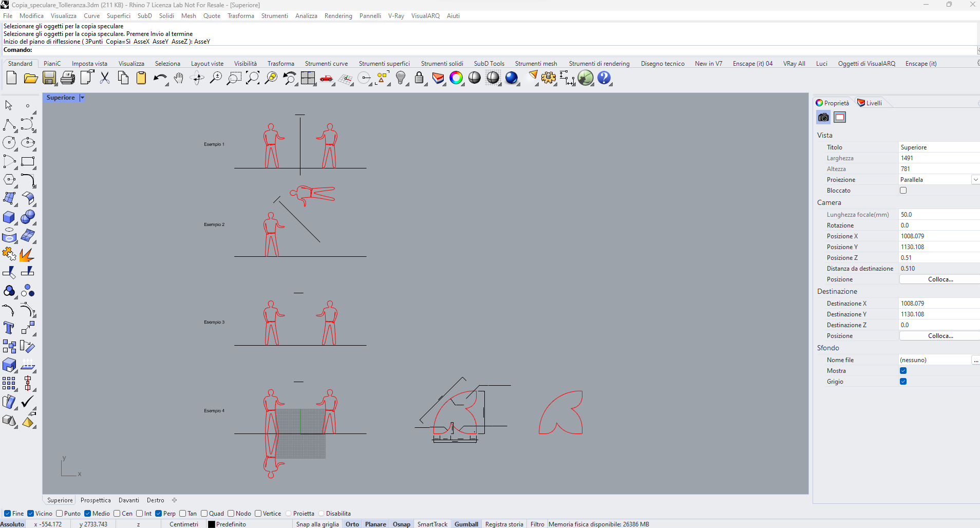The height and width of the screenshot is (528, 980).
Task: Click the four-viewport layout icon
Action: (x=308, y=78)
